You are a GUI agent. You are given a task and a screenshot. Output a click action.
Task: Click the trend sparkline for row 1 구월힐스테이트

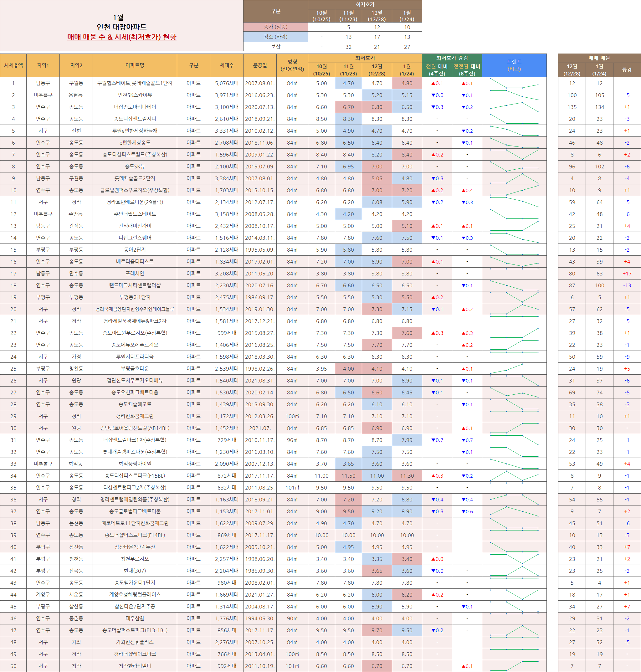point(514,83)
